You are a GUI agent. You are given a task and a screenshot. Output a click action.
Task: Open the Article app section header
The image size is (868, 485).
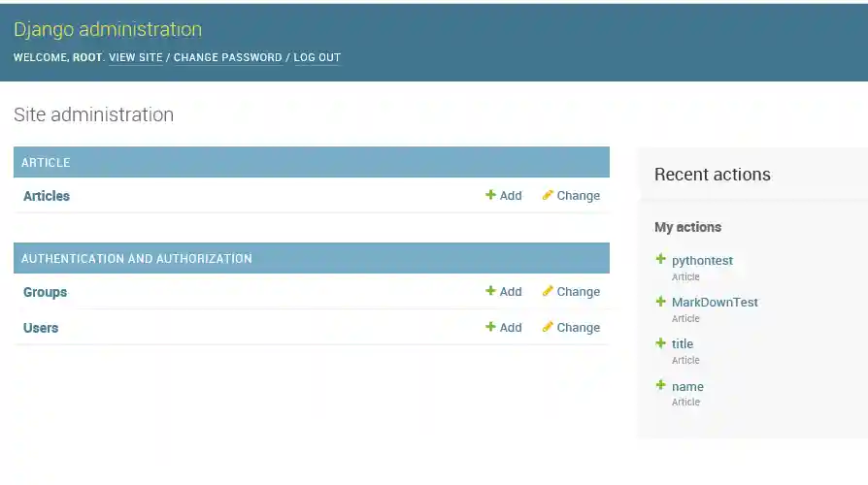(46, 162)
